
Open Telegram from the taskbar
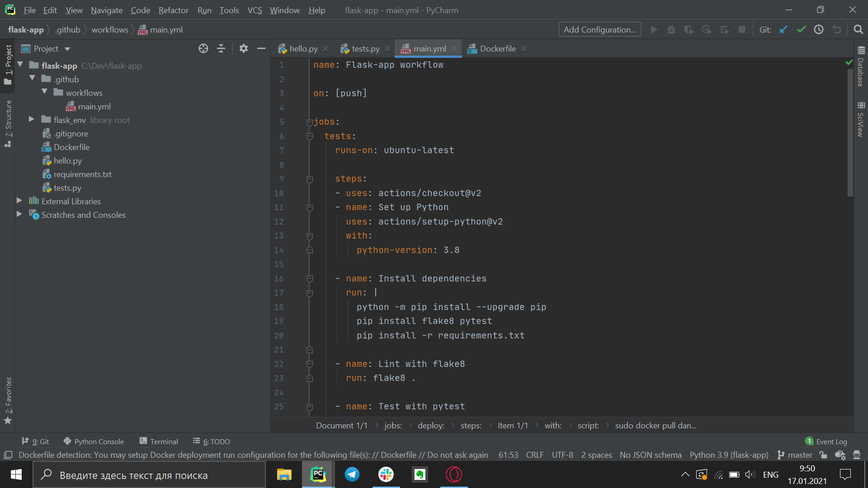[x=352, y=474]
